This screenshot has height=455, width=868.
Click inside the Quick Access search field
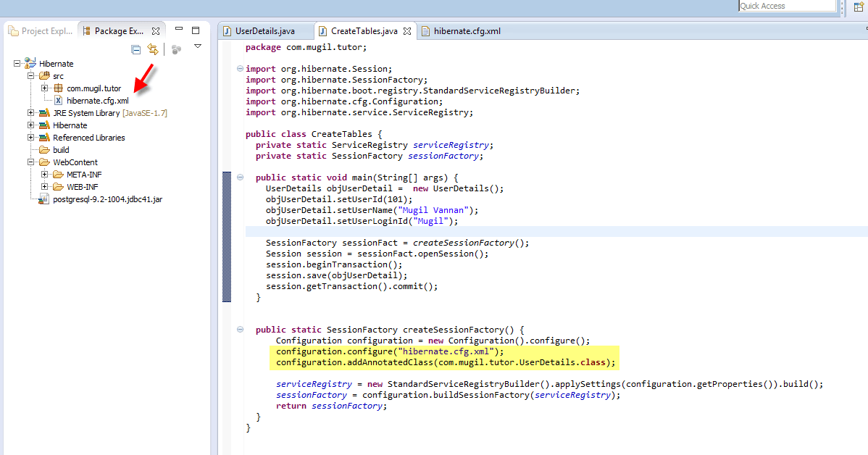(x=785, y=6)
